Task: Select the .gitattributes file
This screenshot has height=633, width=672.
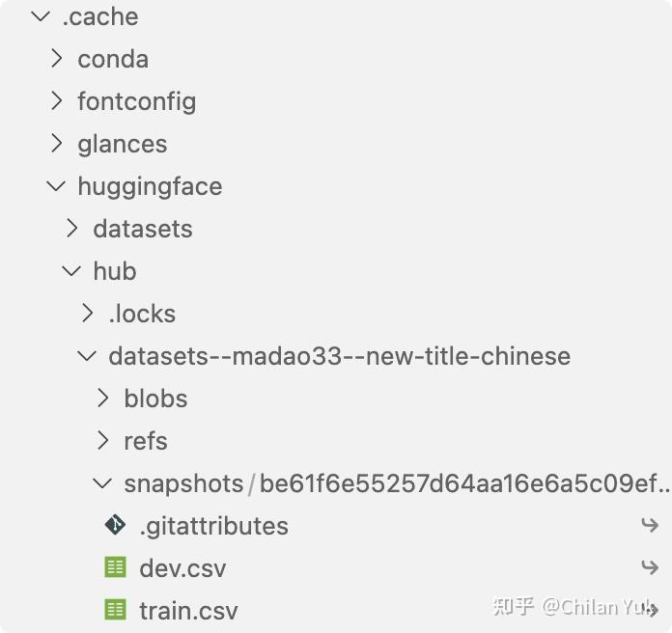Action: pyautogui.click(x=213, y=526)
